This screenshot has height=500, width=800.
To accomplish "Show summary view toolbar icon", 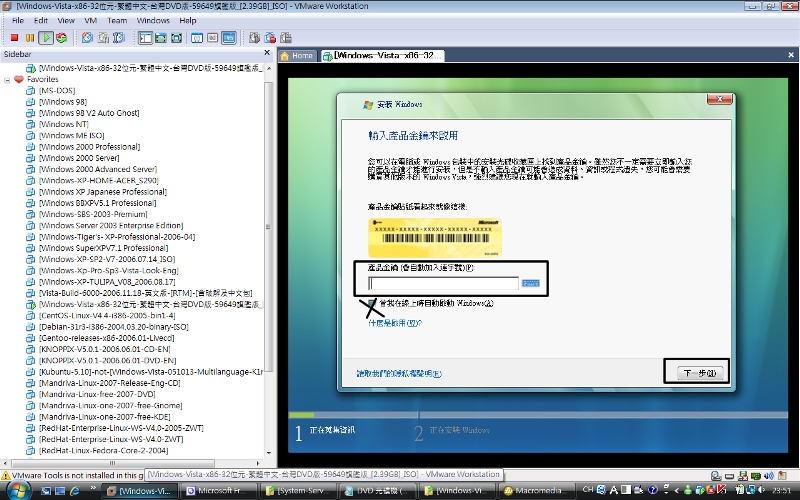I will [197, 38].
